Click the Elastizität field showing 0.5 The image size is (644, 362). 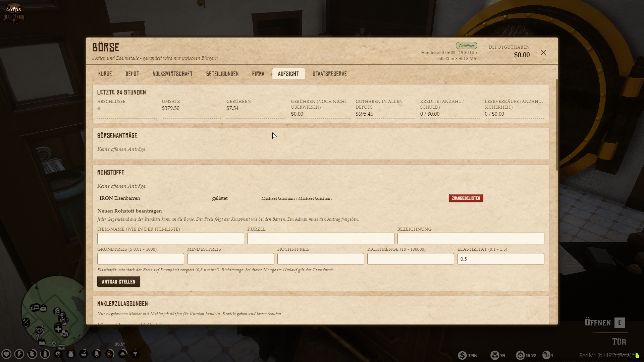click(501, 259)
